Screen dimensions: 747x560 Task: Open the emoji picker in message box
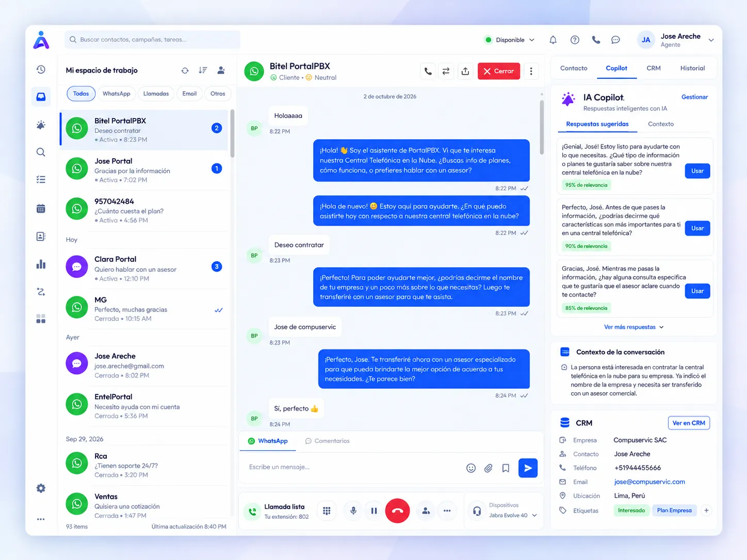point(471,468)
